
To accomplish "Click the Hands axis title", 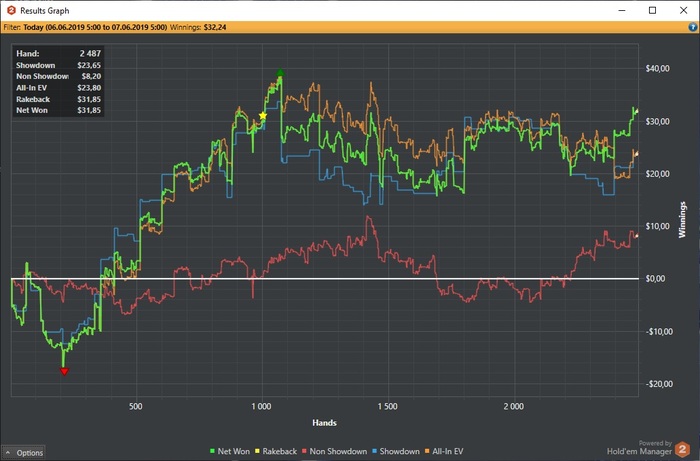I will coord(325,423).
